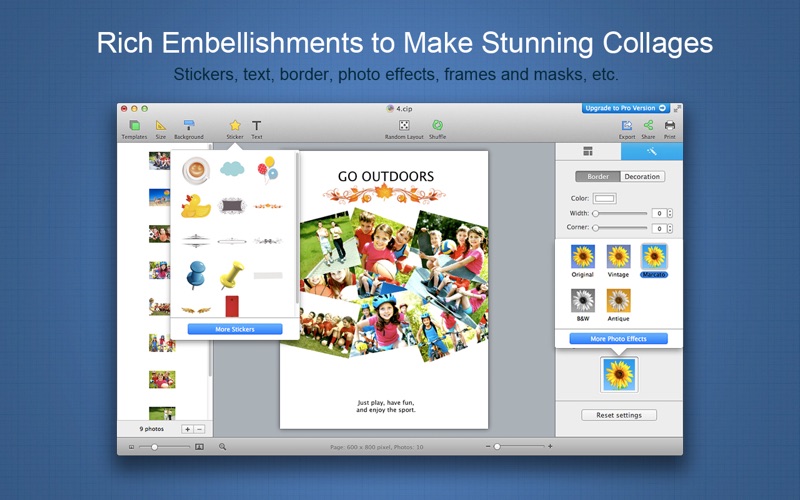Apply the Vintage photo effect
Viewport: 800px width, 500px height.
(618, 257)
